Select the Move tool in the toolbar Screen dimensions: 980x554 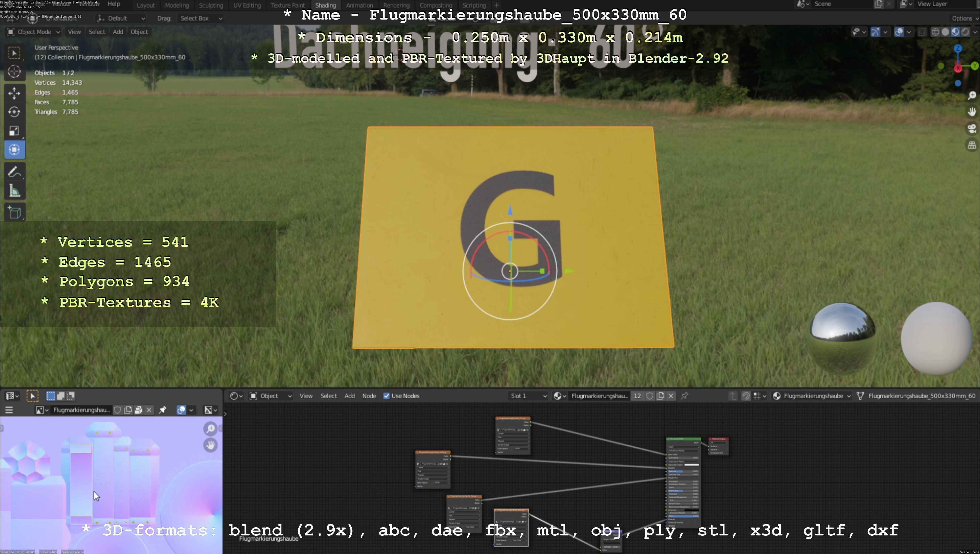14,93
